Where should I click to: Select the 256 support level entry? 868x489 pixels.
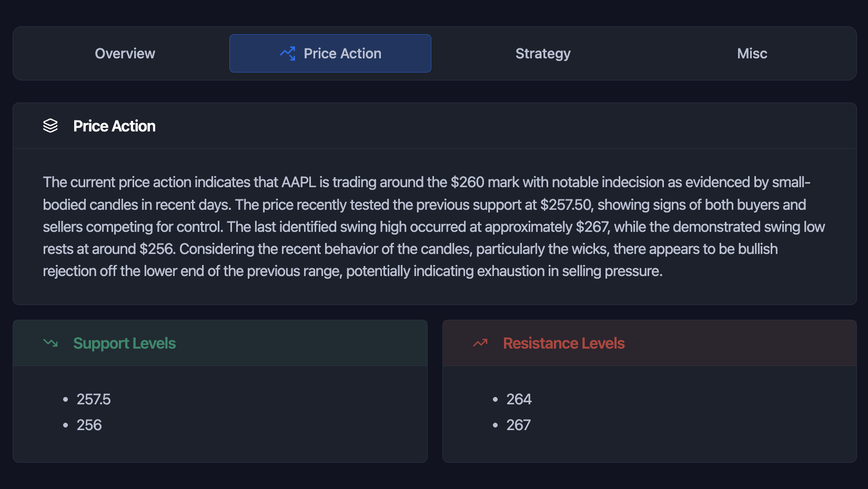point(89,425)
